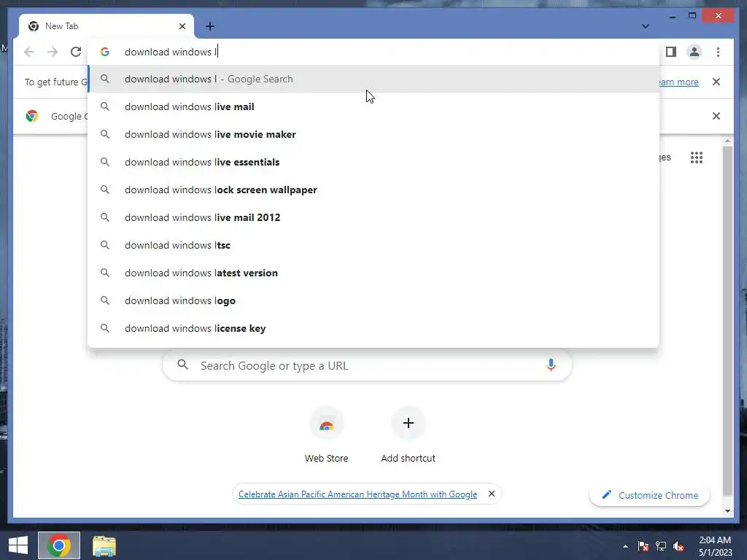Choose 'download windows l - Google Search' suggestion

pyautogui.click(x=374, y=79)
